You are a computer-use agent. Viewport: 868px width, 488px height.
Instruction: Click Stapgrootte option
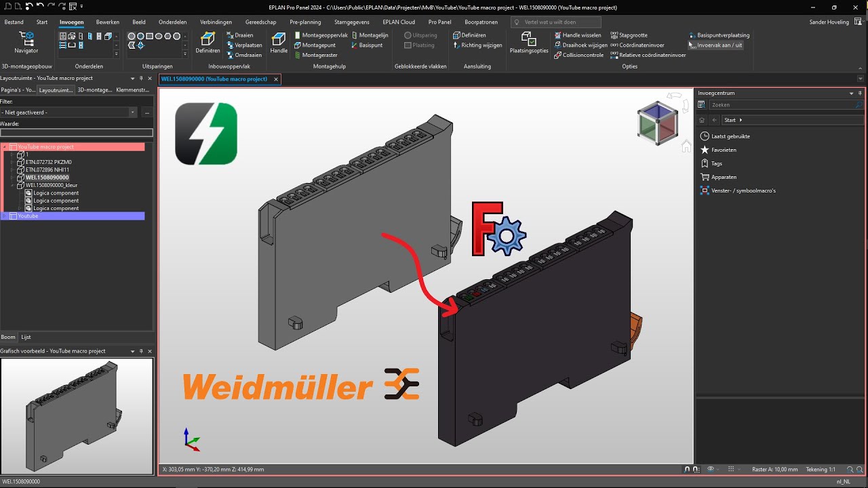[x=629, y=35]
